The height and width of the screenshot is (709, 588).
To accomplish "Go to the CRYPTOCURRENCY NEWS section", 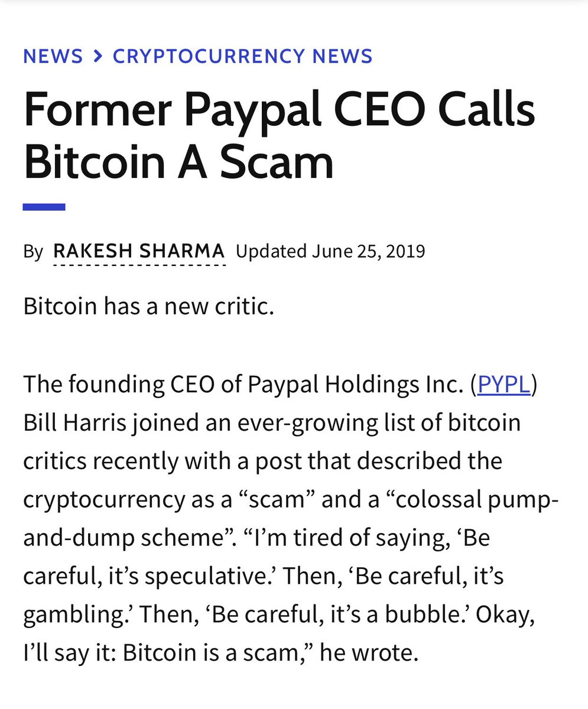I will pyautogui.click(x=242, y=56).
